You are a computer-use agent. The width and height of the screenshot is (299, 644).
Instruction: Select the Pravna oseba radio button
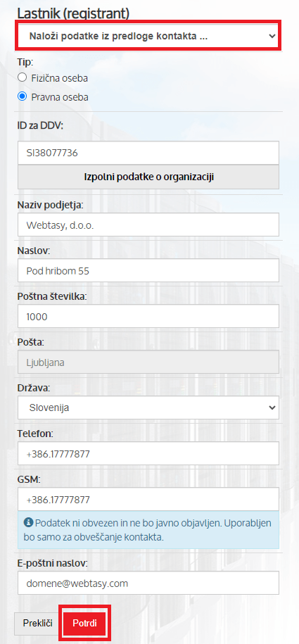pos(23,97)
